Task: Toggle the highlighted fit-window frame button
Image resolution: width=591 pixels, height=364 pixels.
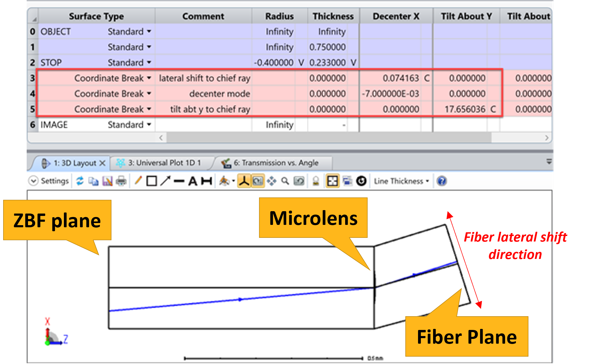Action: [x=332, y=181]
